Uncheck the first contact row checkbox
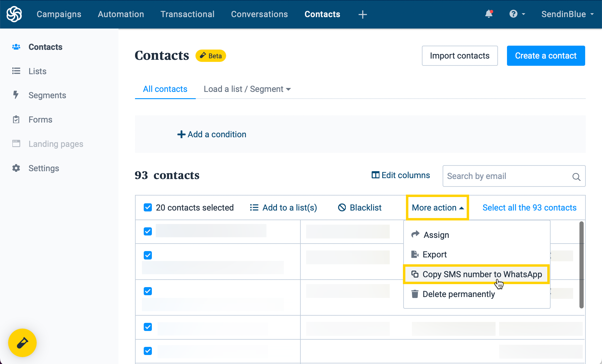The image size is (602, 364). point(148,231)
